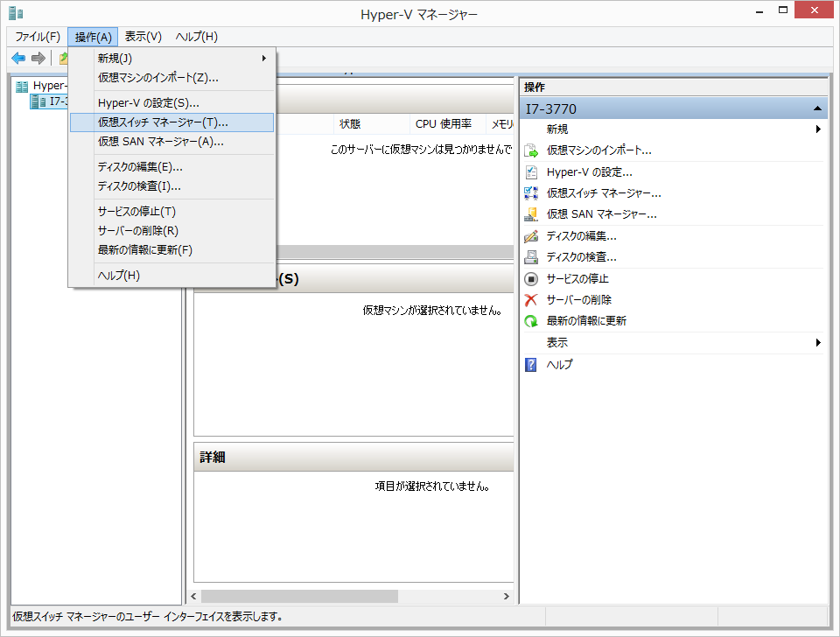Click the horizontal scrollbar thumb

(299, 596)
